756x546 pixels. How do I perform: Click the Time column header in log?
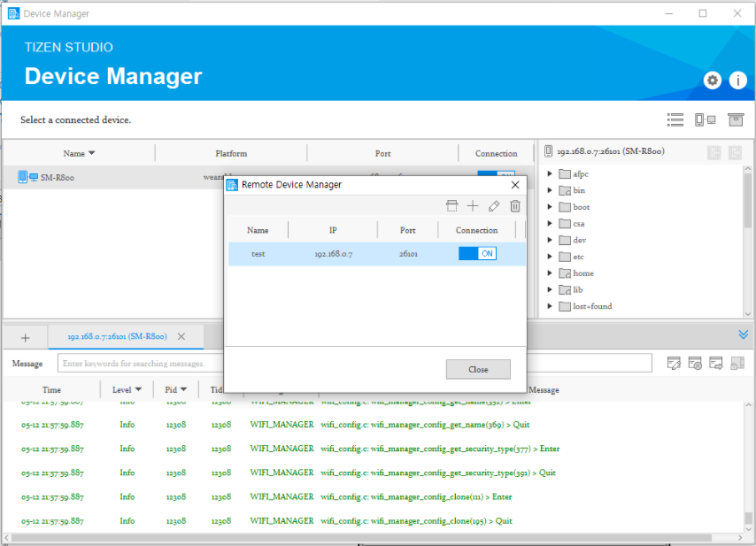(x=51, y=390)
